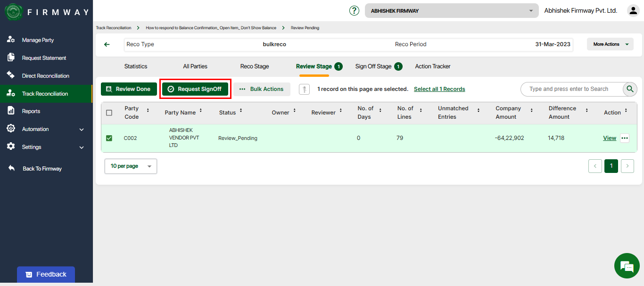Click the Firmway logo
Viewport: 644px width, 286px height.
tap(14, 12)
